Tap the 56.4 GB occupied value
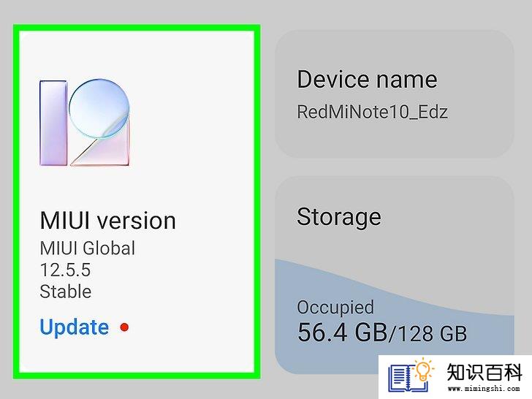This screenshot has height=399, width=532. [x=342, y=332]
